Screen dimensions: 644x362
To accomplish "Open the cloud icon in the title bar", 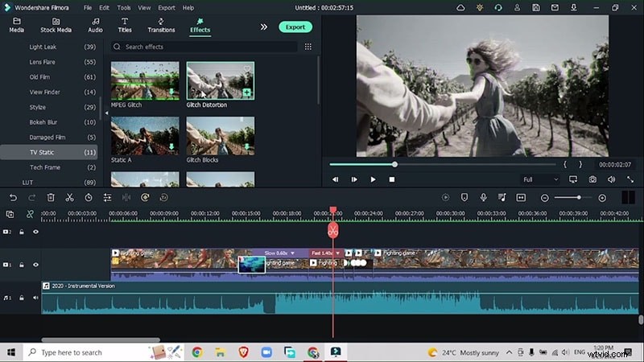I will pos(460,7).
